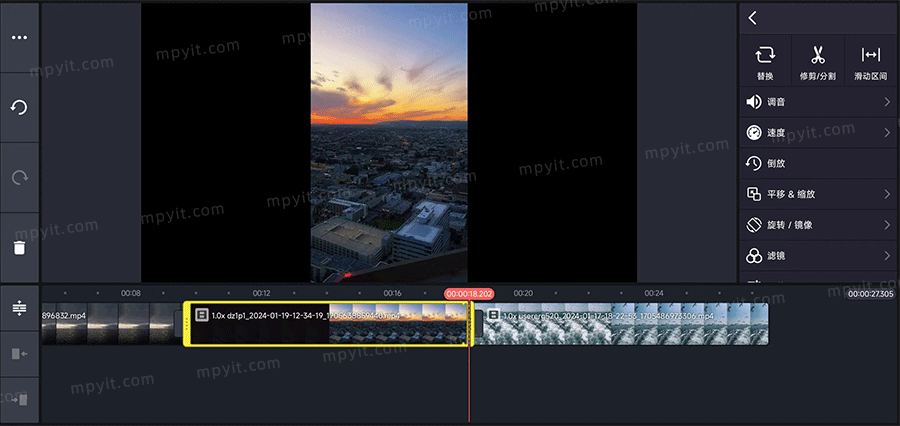Jump playhead to clip end icon
This screenshot has height=426, width=900.
click(x=20, y=400)
